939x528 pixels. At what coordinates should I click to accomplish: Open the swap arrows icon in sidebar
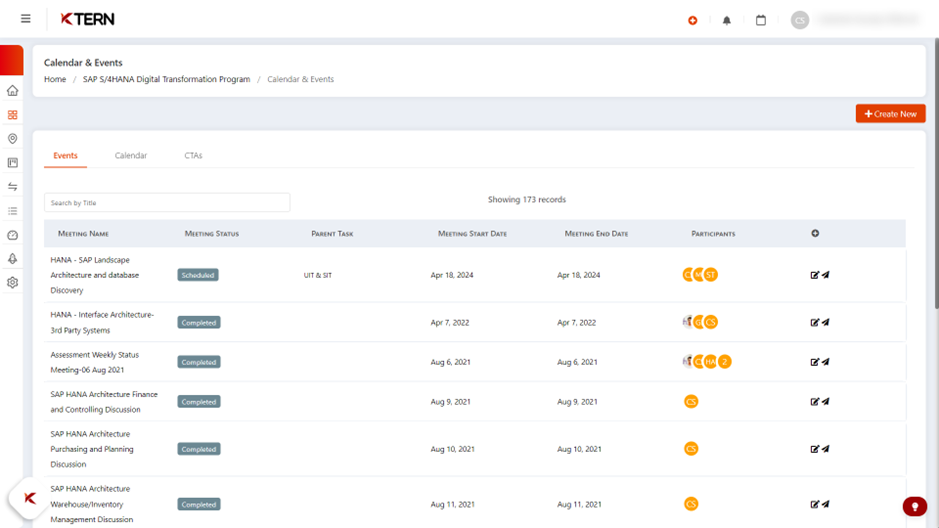pyautogui.click(x=13, y=187)
